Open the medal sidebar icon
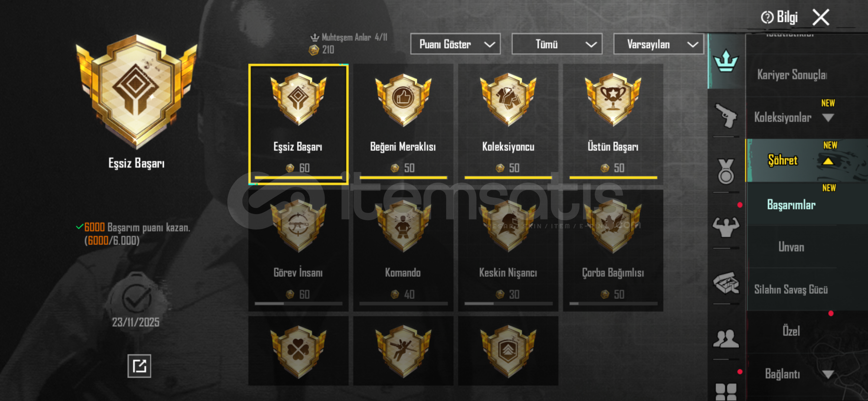868x401 pixels. click(x=726, y=172)
